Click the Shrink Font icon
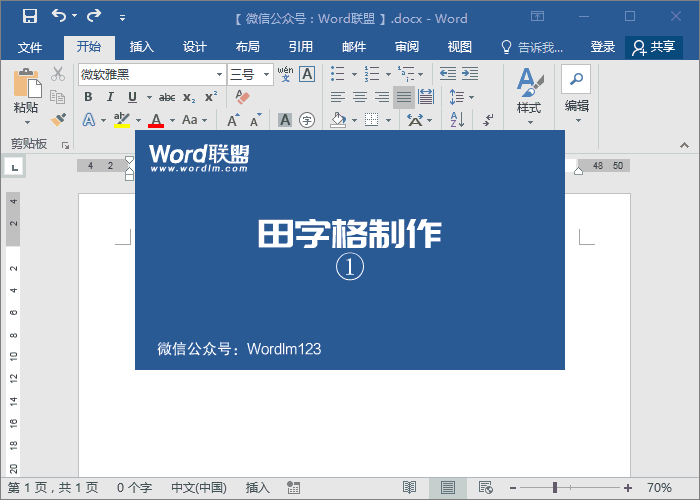The image size is (700, 500). (x=255, y=120)
